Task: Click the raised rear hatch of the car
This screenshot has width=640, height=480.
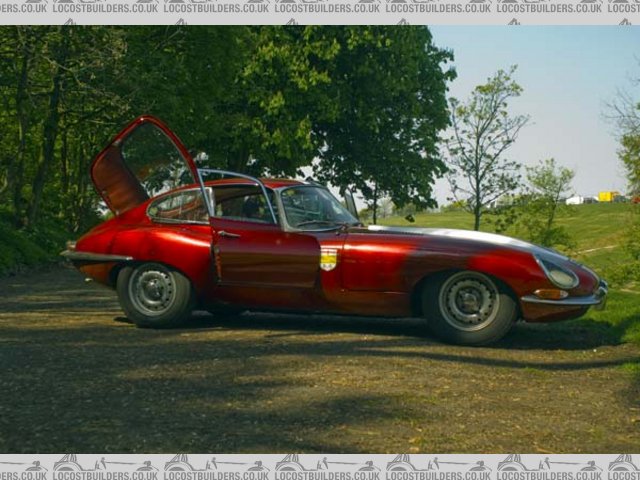Action: (x=140, y=165)
